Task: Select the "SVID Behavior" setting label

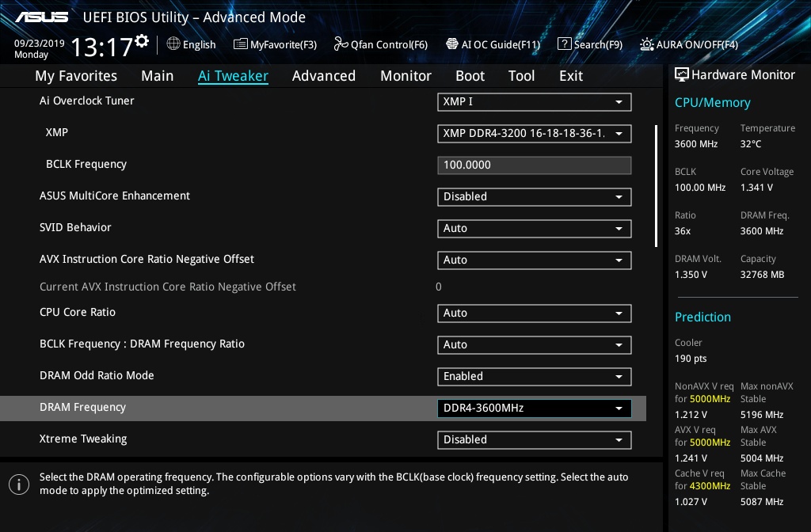Action: pyautogui.click(x=75, y=227)
